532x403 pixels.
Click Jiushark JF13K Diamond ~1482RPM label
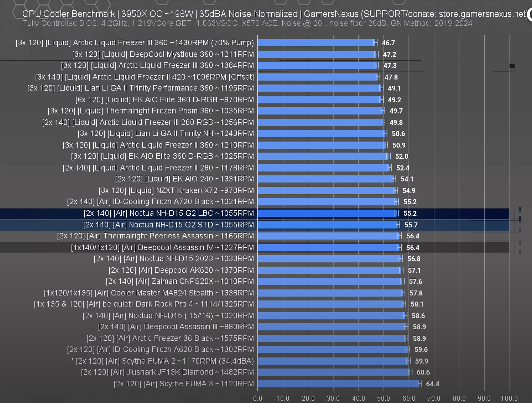[167, 372]
